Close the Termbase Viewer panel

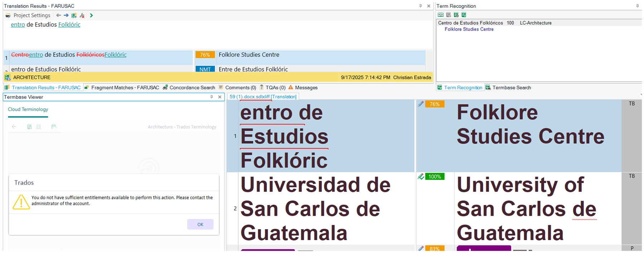220,97
